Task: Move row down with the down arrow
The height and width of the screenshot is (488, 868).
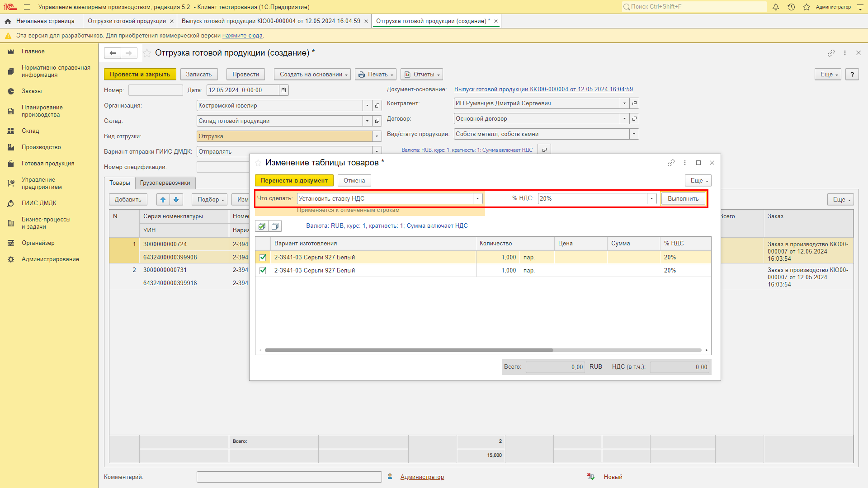Action: 176,199
